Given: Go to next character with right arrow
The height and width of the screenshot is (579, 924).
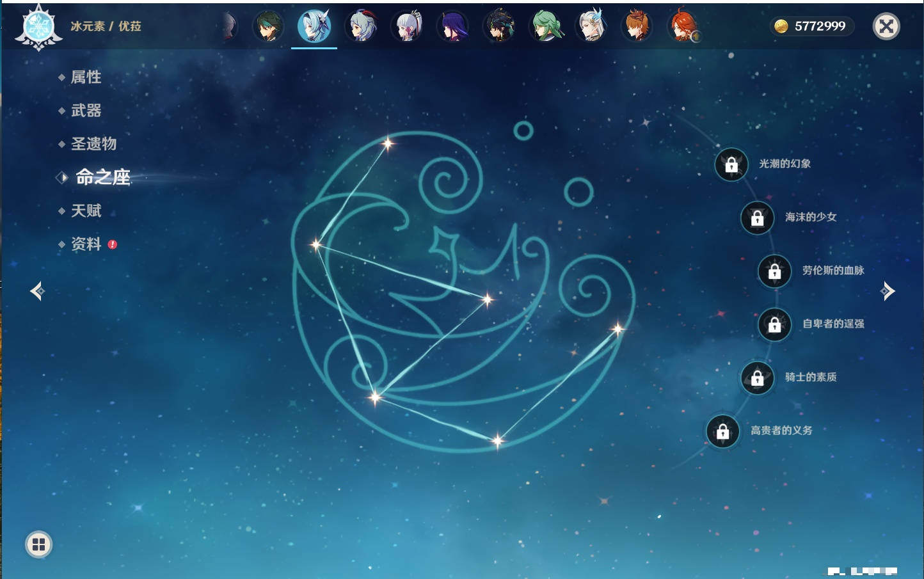Looking at the screenshot, I should 888,291.
